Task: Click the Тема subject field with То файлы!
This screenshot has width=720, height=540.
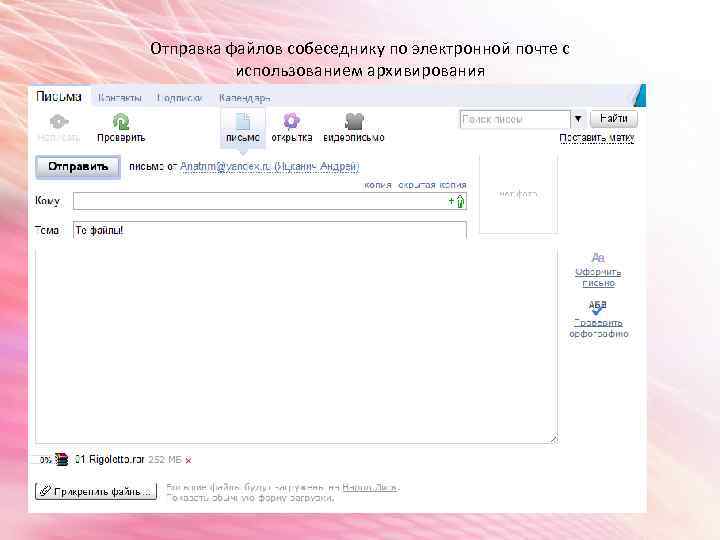Action: pyautogui.click(x=270, y=230)
